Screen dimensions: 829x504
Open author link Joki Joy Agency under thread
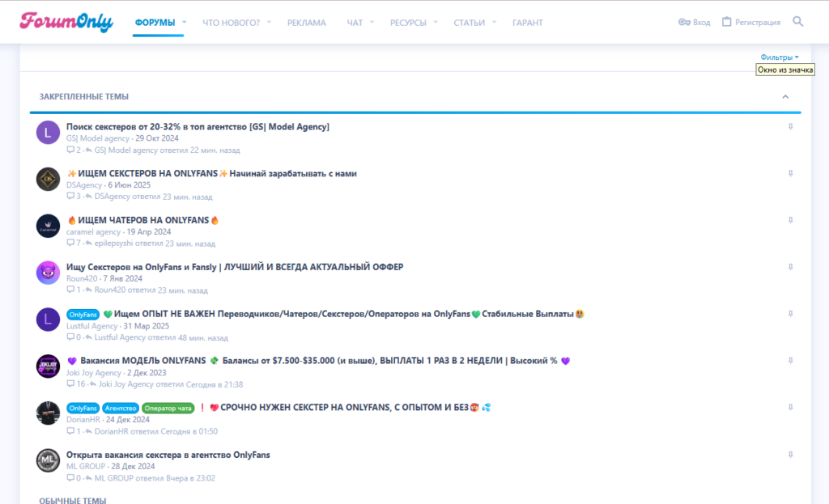[x=94, y=372]
